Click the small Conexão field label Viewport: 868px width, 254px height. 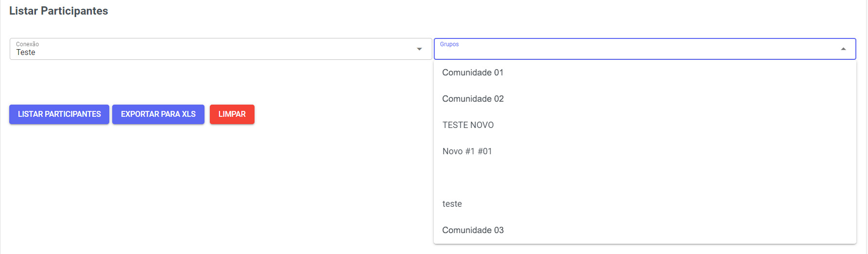(x=27, y=44)
